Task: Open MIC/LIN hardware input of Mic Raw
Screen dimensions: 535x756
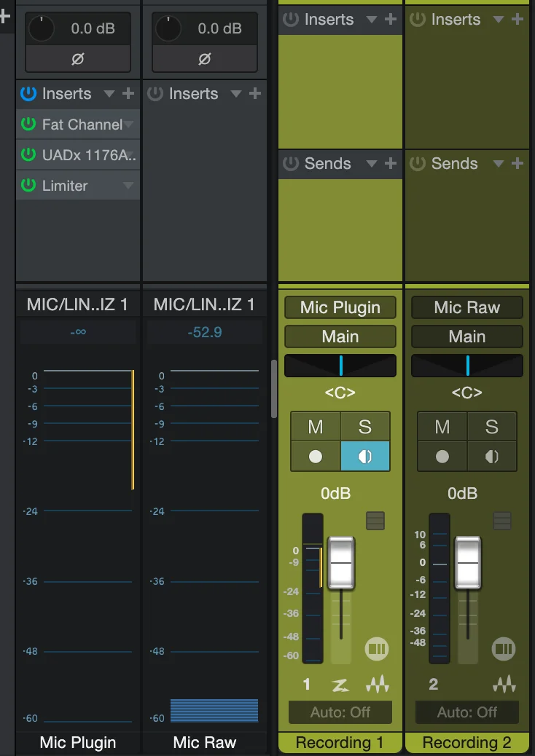Action: [204, 304]
